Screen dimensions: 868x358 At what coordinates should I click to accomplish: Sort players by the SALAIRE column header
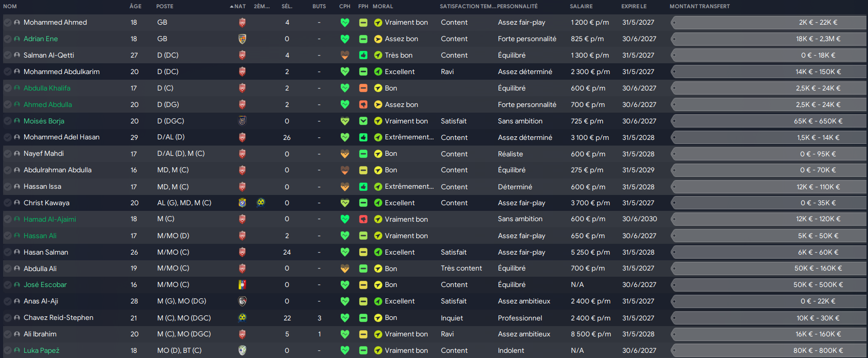[581, 6]
